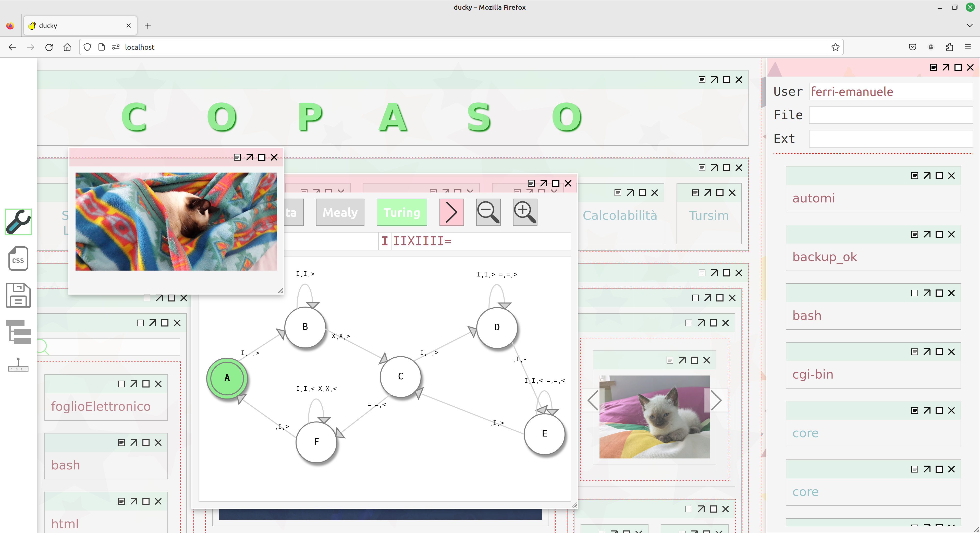This screenshot has height=533, width=980.
Task: Click the floppy disk save icon
Action: (18, 295)
